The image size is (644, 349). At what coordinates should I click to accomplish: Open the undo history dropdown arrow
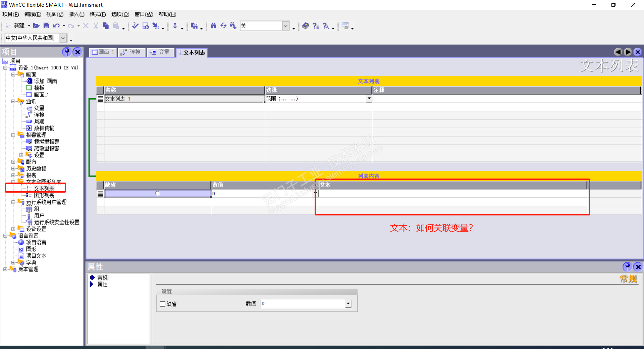[x=64, y=26]
